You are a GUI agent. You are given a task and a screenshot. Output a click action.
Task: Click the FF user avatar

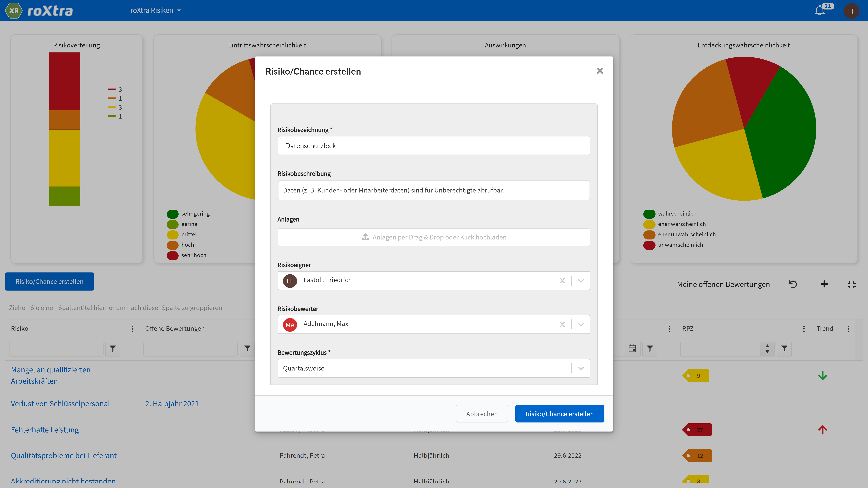(x=851, y=11)
